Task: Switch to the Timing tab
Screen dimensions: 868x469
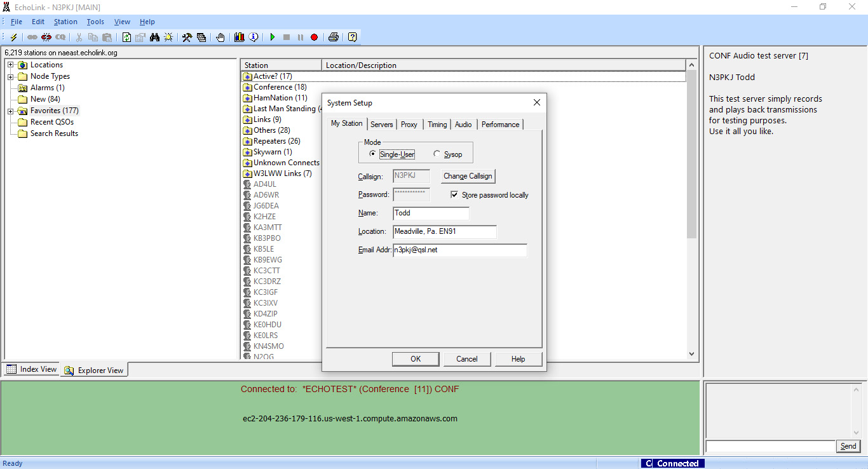Action: [x=437, y=125]
